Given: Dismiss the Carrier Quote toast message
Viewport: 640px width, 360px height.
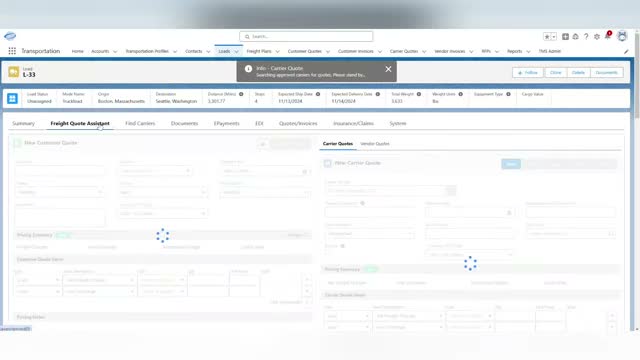Looking at the screenshot, I should click(388, 69).
